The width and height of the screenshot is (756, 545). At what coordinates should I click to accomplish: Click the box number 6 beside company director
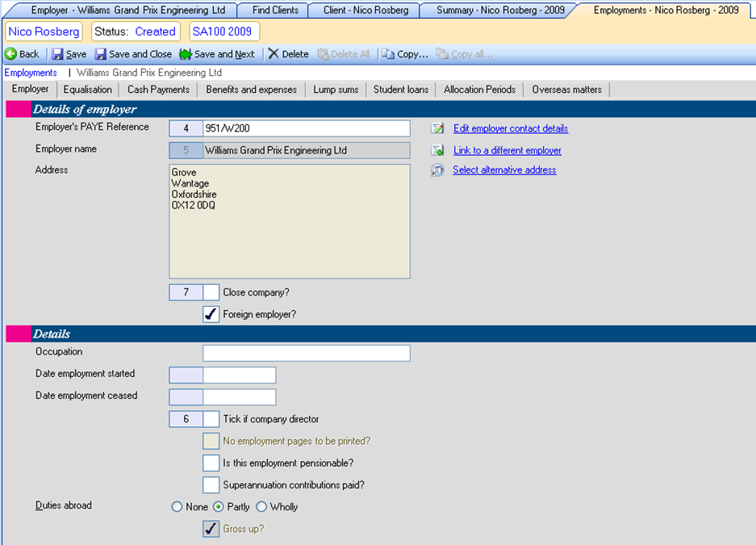pyautogui.click(x=186, y=419)
